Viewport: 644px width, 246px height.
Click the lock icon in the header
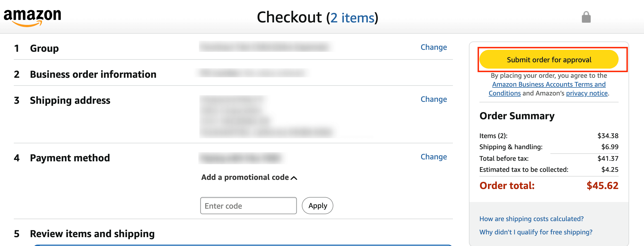click(x=586, y=17)
